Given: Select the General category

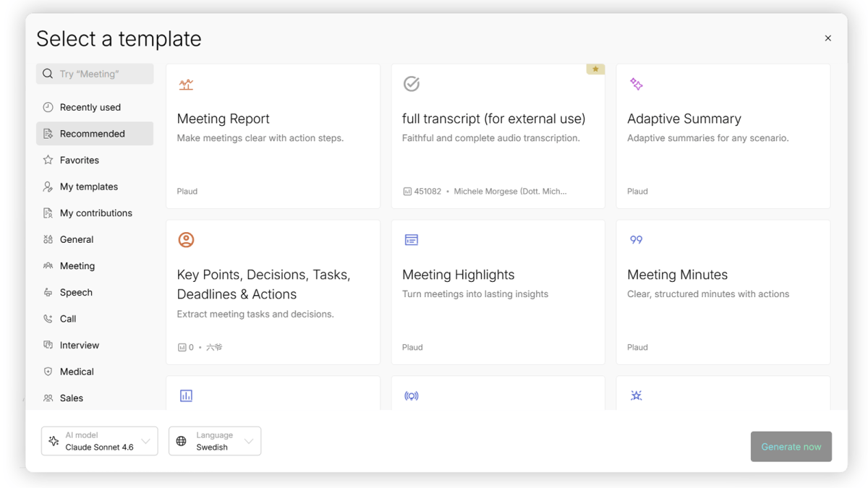Looking at the screenshot, I should 95,239.
